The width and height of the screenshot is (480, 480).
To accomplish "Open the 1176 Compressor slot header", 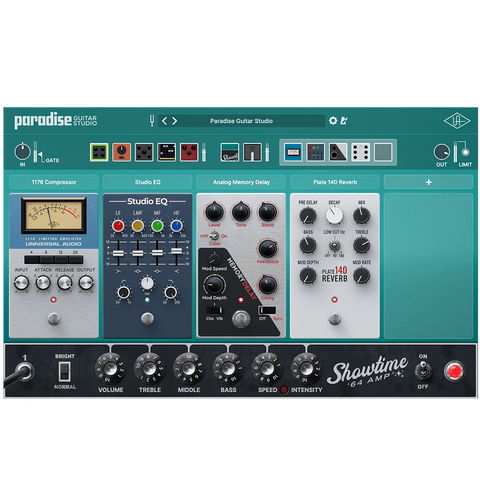I will tap(54, 182).
